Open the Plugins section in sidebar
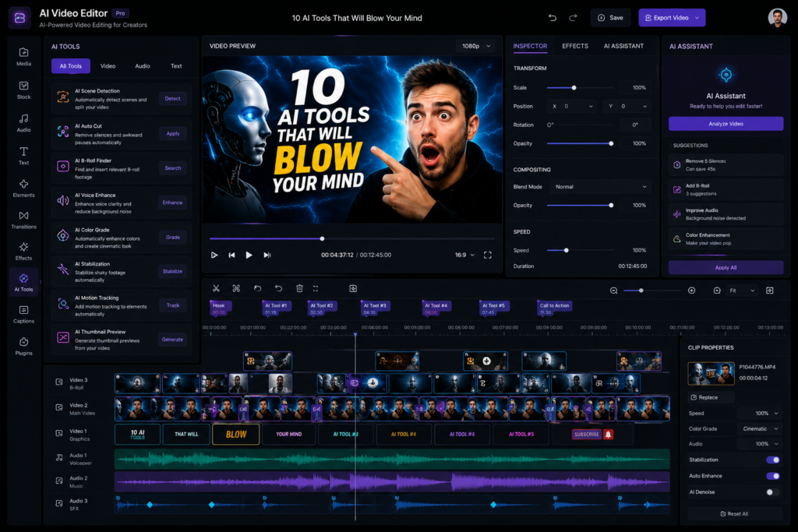Viewport: 798px width, 532px height. tap(23, 346)
